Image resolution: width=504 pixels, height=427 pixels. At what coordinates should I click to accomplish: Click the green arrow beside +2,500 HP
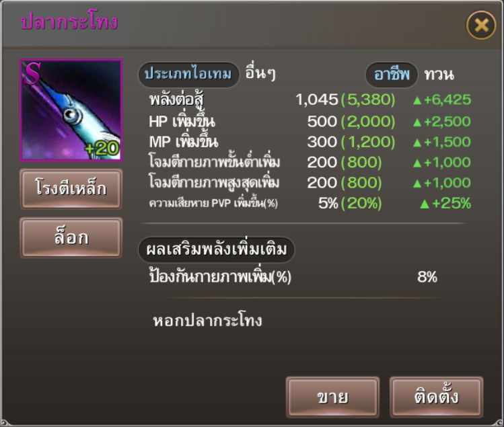coord(417,122)
